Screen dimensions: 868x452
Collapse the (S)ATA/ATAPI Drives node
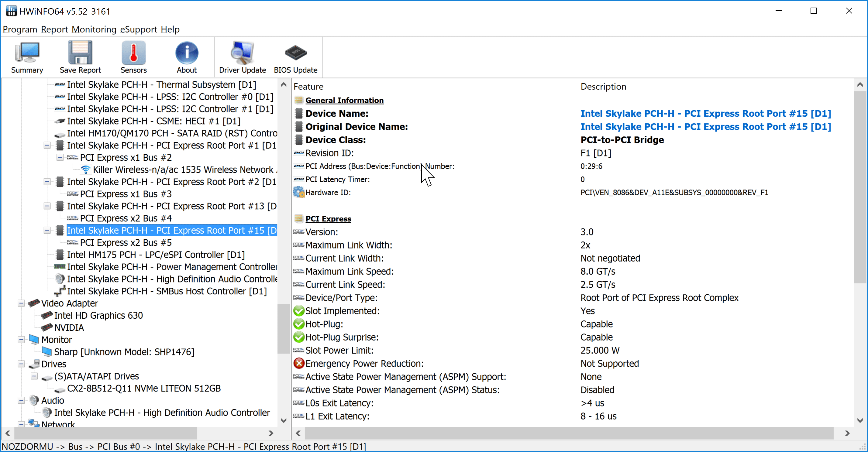34,376
